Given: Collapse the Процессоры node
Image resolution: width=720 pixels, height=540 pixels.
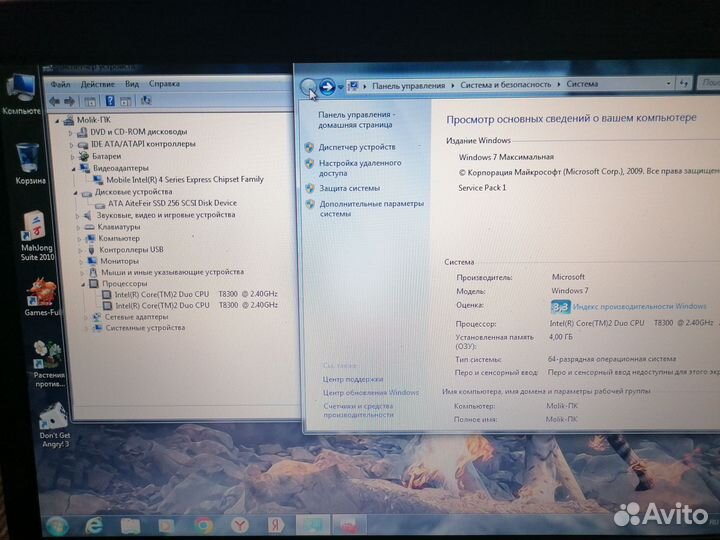Looking at the screenshot, I should [83, 285].
